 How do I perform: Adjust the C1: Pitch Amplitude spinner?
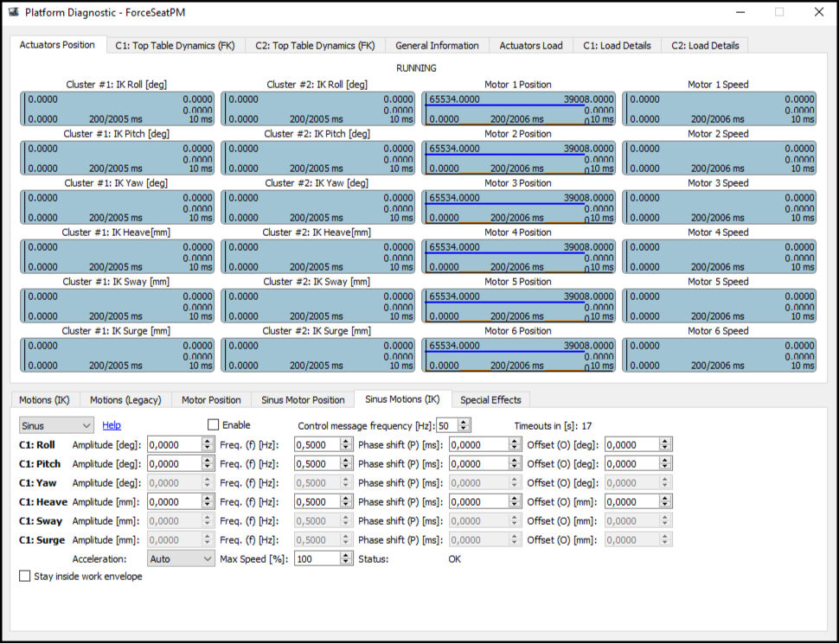pyautogui.click(x=208, y=463)
